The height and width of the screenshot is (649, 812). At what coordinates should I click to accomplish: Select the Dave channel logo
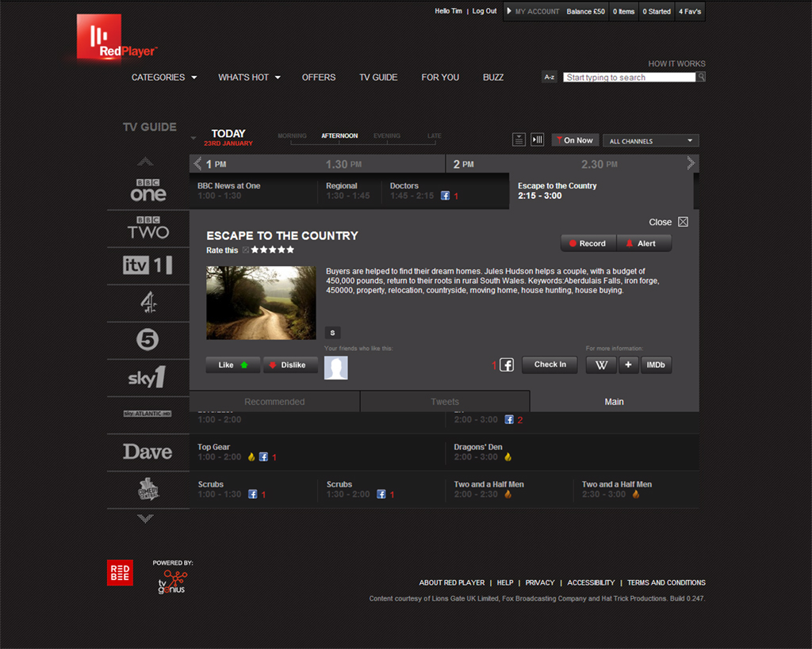click(x=147, y=452)
